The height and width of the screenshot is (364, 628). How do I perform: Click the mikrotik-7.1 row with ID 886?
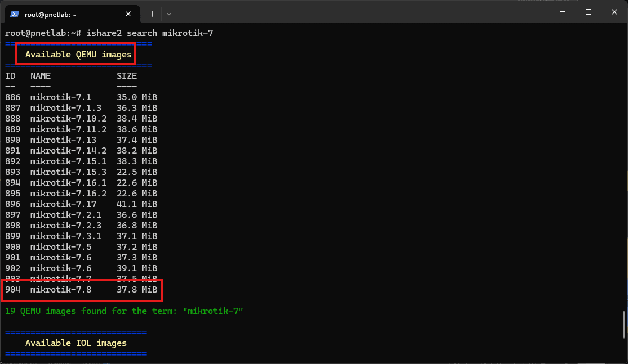click(81, 97)
